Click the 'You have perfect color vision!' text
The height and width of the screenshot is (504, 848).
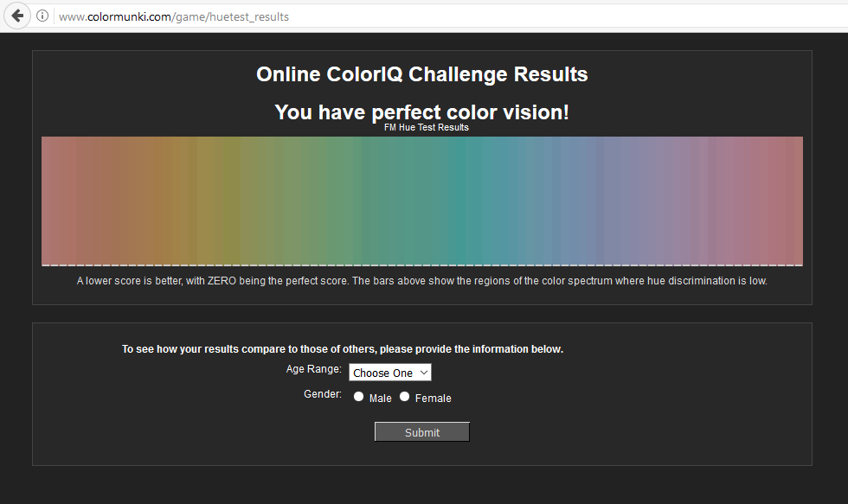point(421,112)
